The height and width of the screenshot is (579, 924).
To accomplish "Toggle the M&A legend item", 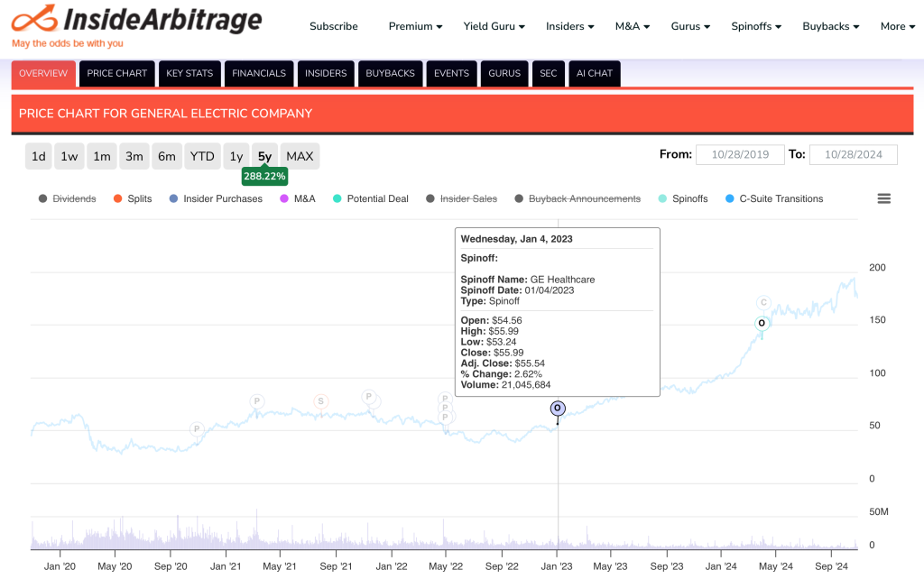I will 297,198.
